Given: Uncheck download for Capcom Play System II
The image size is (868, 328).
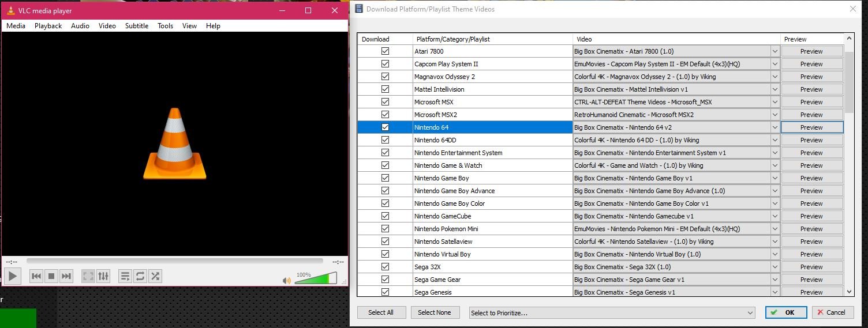Looking at the screenshot, I should tap(385, 64).
